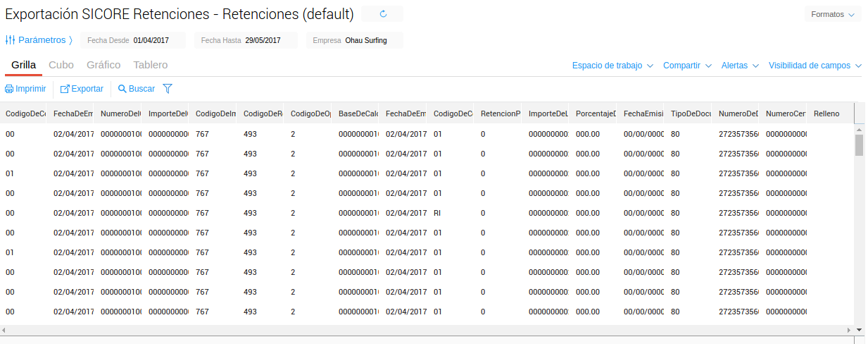Screen dimensions: 868x344
Task: Switch to the Cubo tab
Action: tap(61, 65)
